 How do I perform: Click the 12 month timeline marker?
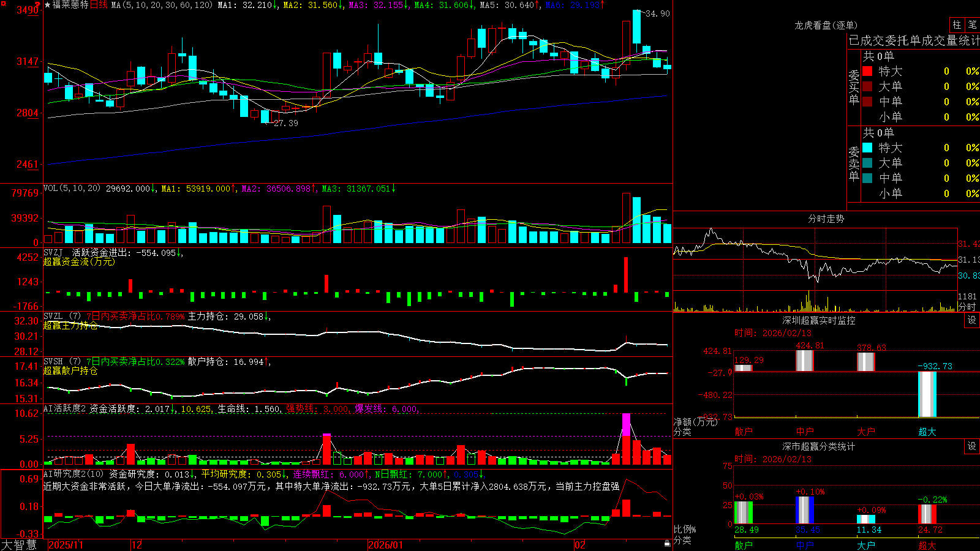pos(137,545)
